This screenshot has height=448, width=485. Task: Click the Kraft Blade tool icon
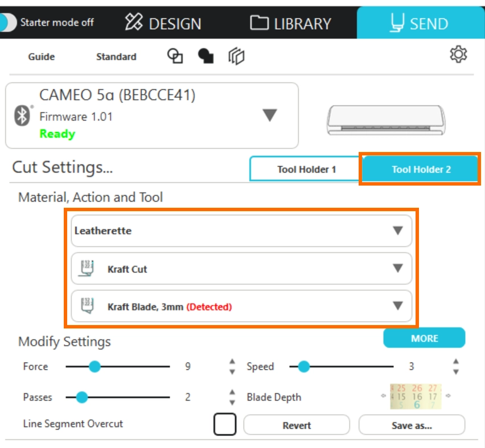coord(87,306)
